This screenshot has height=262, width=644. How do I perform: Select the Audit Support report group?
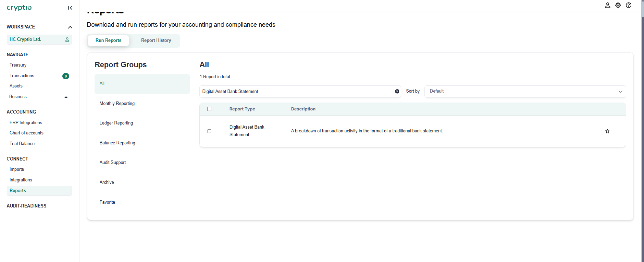[113, 163]
